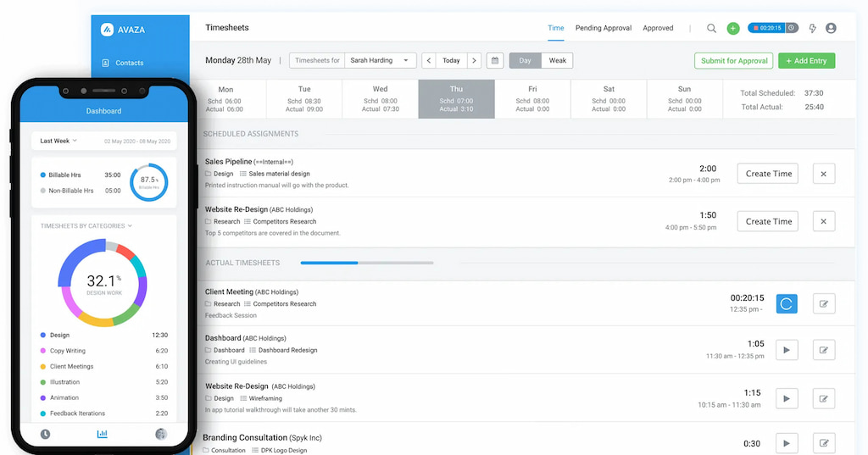Go to next day arrow
Image resolution: width=868 pixels, height=455 pixels.
474,60
